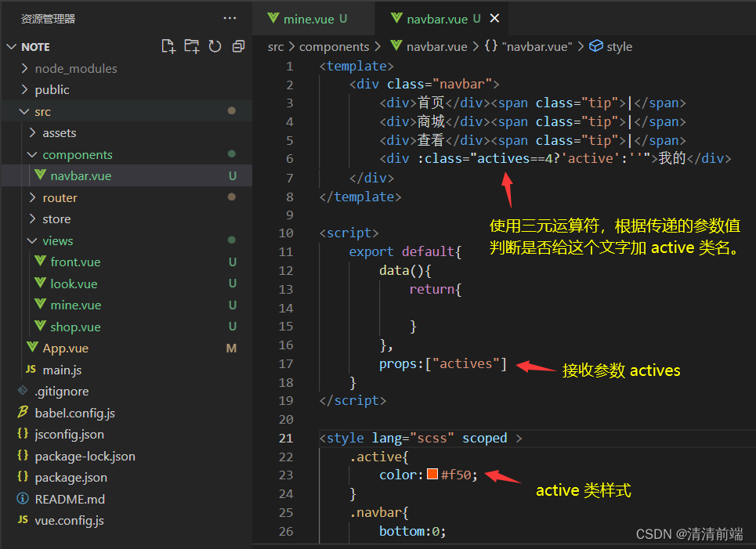Click the braces icon beside jsconfig.json
Image resolution: width=756 pixels, height=549 pixels.
(x=23, y=433)
